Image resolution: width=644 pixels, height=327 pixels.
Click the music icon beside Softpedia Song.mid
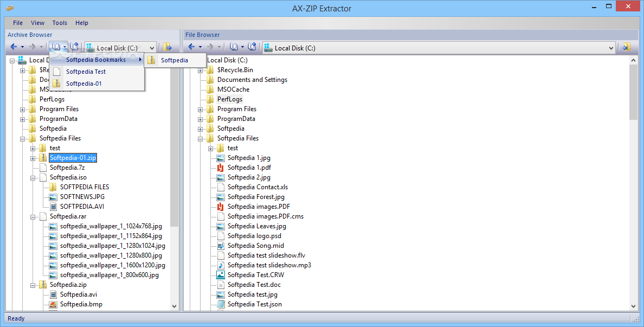point(221,246)
